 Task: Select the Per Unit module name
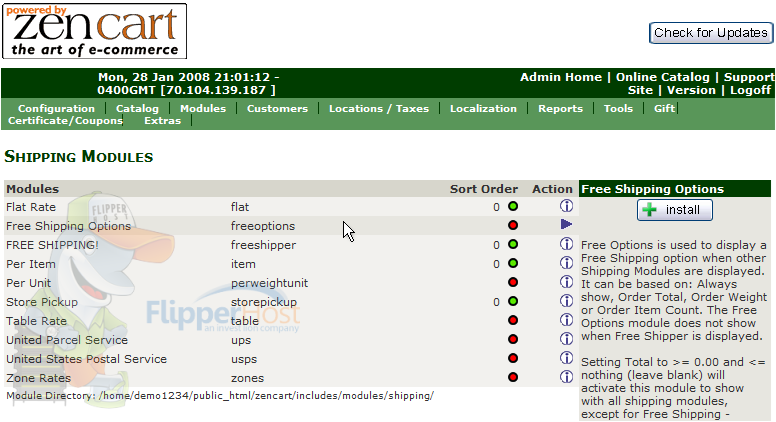(x=28, y=283)
